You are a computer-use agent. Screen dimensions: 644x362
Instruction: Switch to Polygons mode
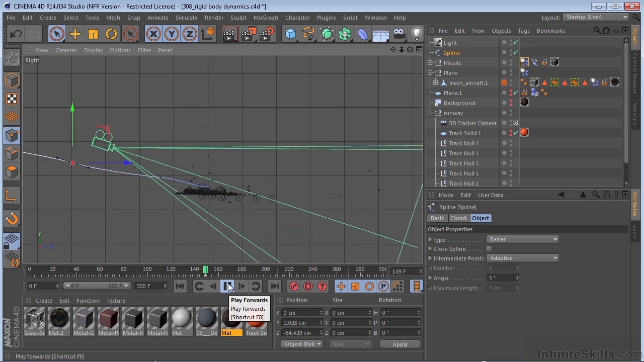[12, 172]
